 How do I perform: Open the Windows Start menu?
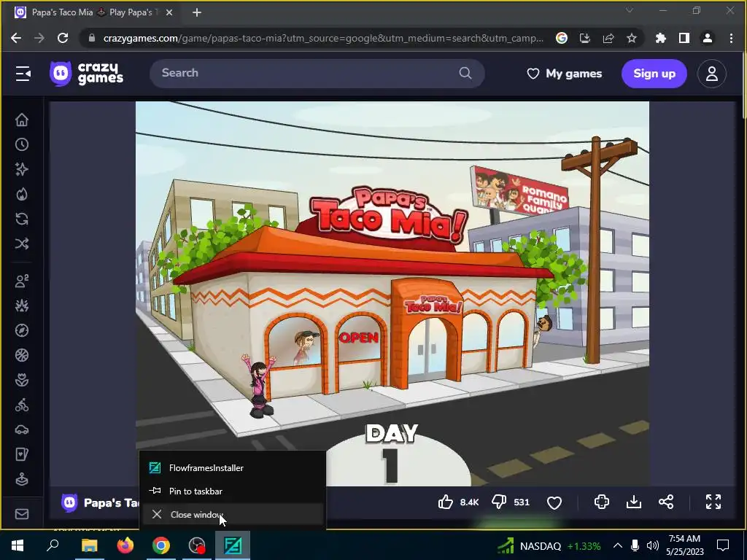[18, 545]
